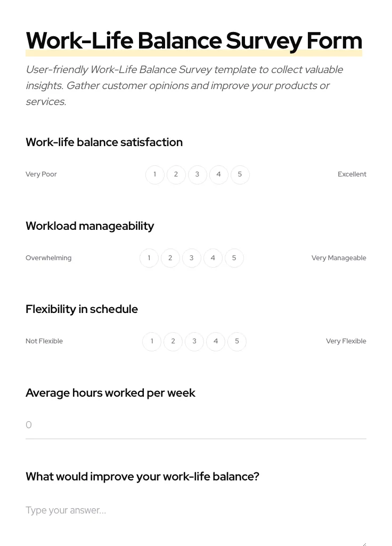Choose rating 2 under workload manageability

coord(170,258)
